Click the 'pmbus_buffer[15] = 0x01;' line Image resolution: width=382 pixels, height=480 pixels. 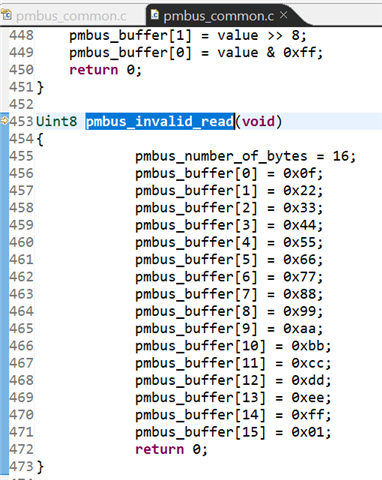[233, 432]
